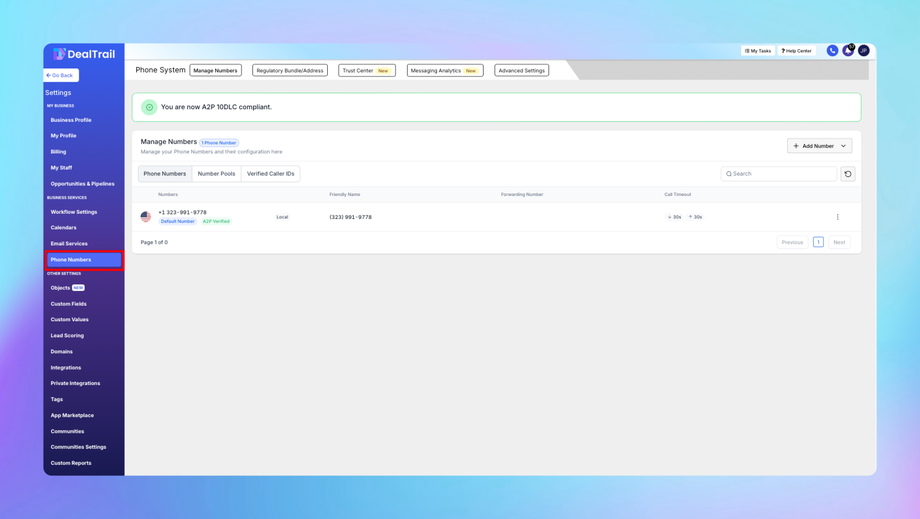Click friendly name (323) 991-9778

pyautogui.click(x=350, y=217)
